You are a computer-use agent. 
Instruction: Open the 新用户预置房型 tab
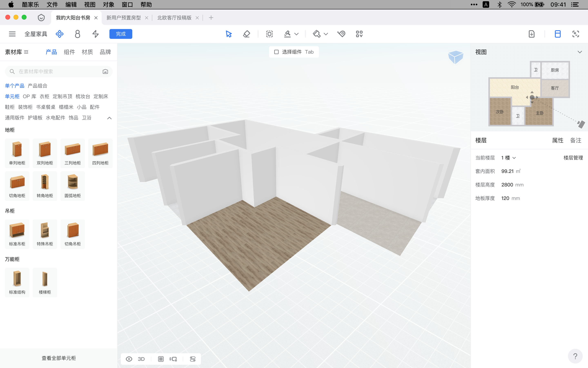124,18
